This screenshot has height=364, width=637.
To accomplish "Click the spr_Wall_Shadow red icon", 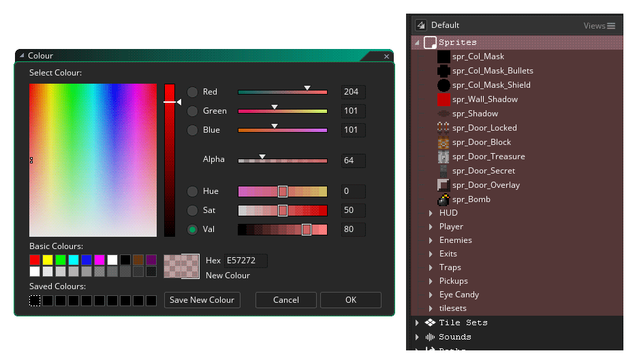I will pyautogui.click(x=444, y=99).
